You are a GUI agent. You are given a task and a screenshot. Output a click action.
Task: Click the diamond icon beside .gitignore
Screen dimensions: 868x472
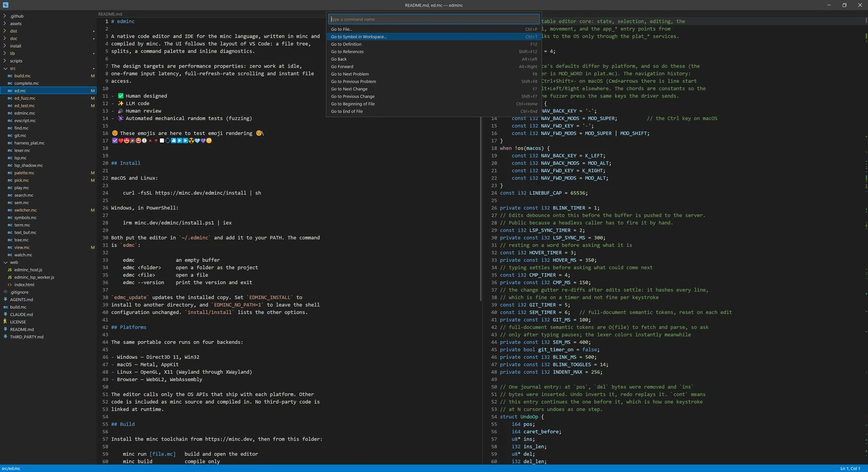pos(6,292)
